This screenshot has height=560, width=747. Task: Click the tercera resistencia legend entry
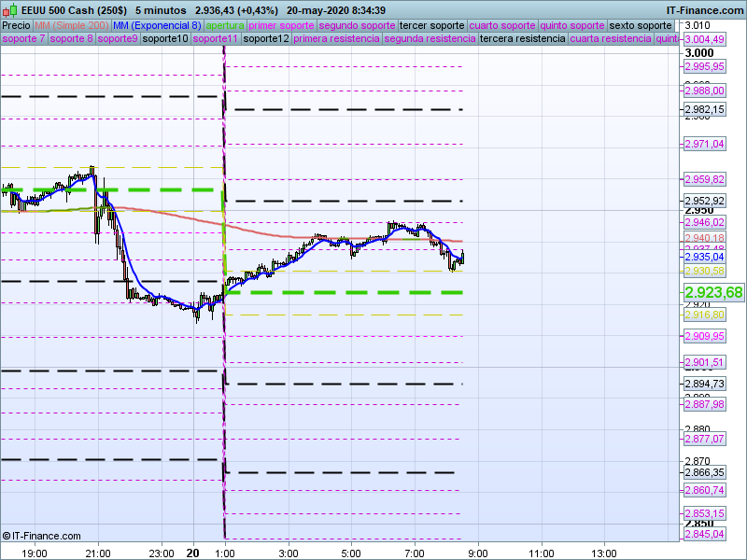(522, 39)
